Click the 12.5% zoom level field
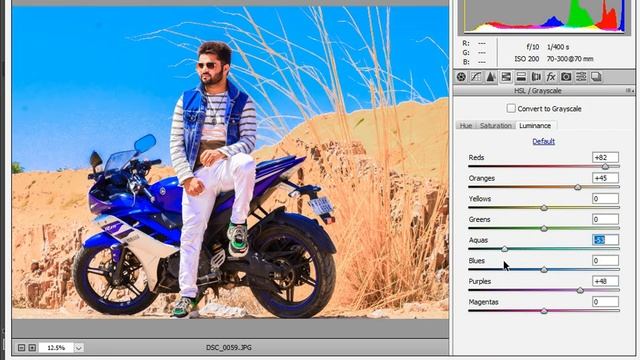Viewport: 640px width, 360px height. tap(56, 348)
